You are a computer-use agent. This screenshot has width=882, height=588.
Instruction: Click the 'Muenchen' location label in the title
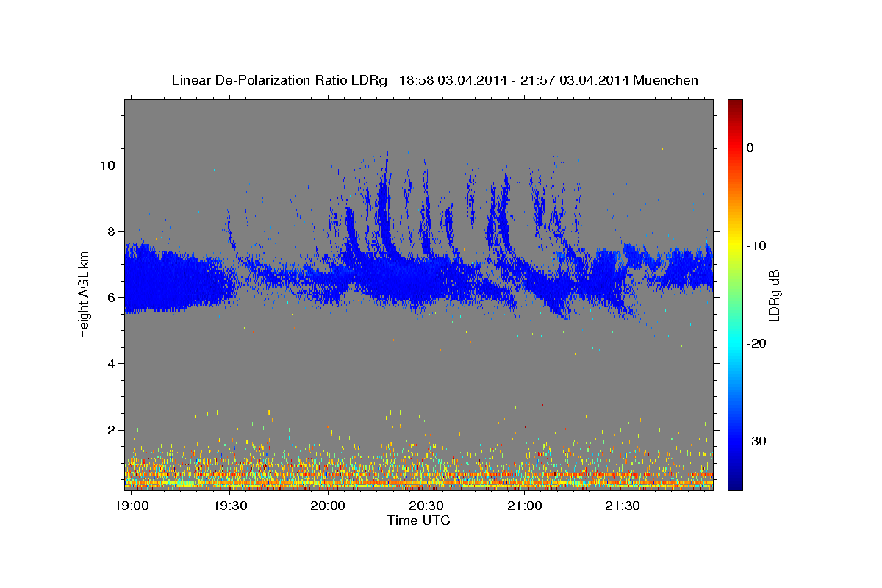point(665,80)
